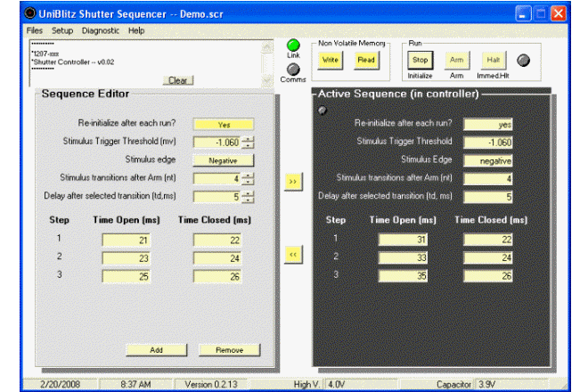The height and width of the screenshot is (392, 588).
Task: Click the gray Comms indicator light
Action: 293,69
